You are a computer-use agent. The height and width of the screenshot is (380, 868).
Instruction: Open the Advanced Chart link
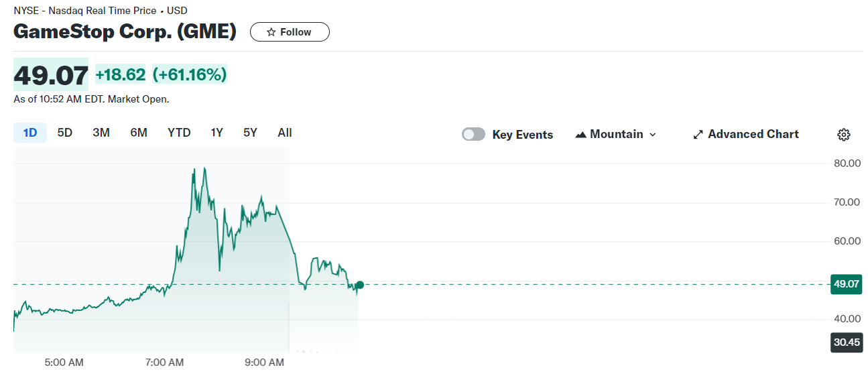[x=753, y=135]
